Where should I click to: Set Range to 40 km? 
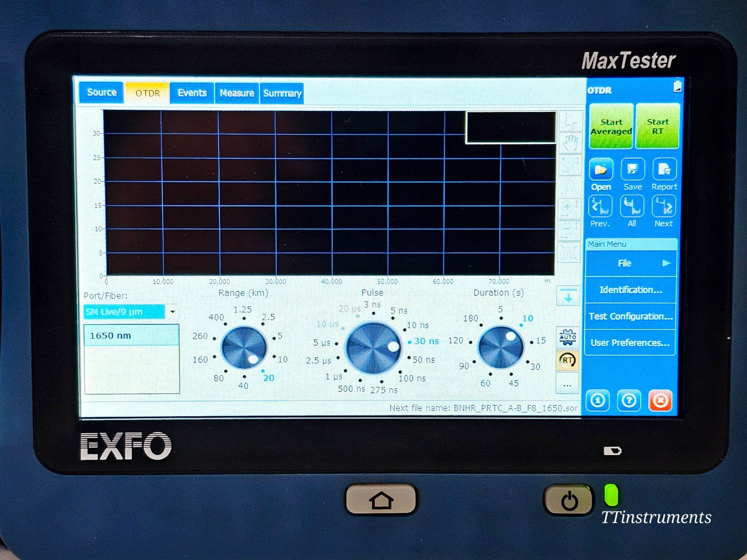(x=243, y=385)
